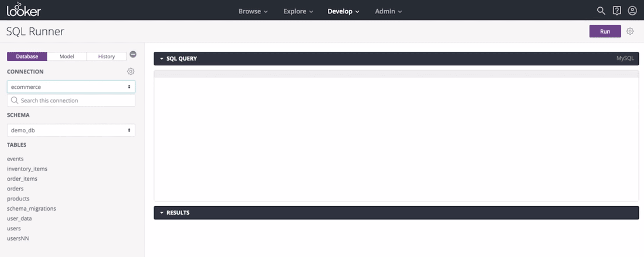Screen dimensions: 644x257
Task: Click the Looker logo
Action: pyautogui.click(x=24, y=10)
